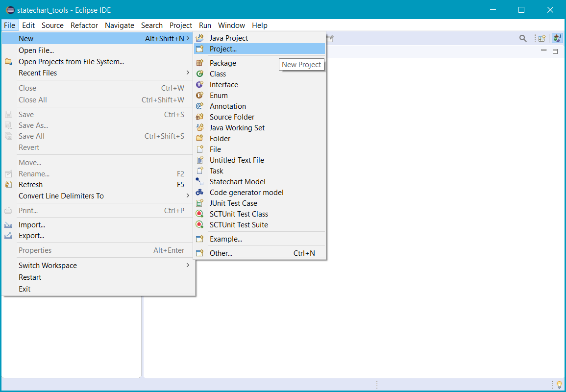566x392 pixels.
Task: Open the Search menu
Action: click(151, 25)
